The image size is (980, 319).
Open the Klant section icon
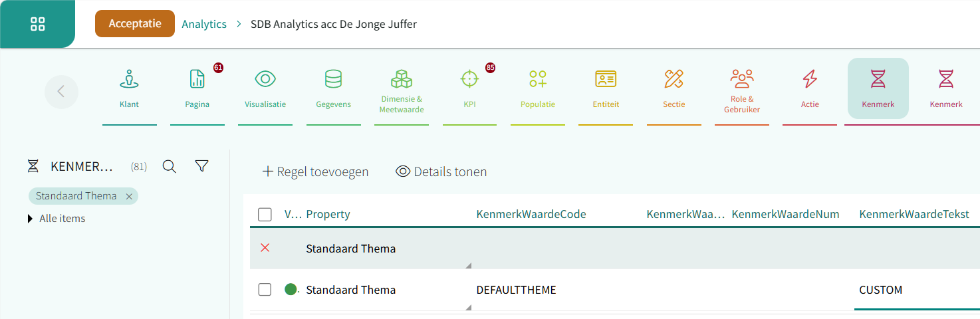click(x=129, y=79)
